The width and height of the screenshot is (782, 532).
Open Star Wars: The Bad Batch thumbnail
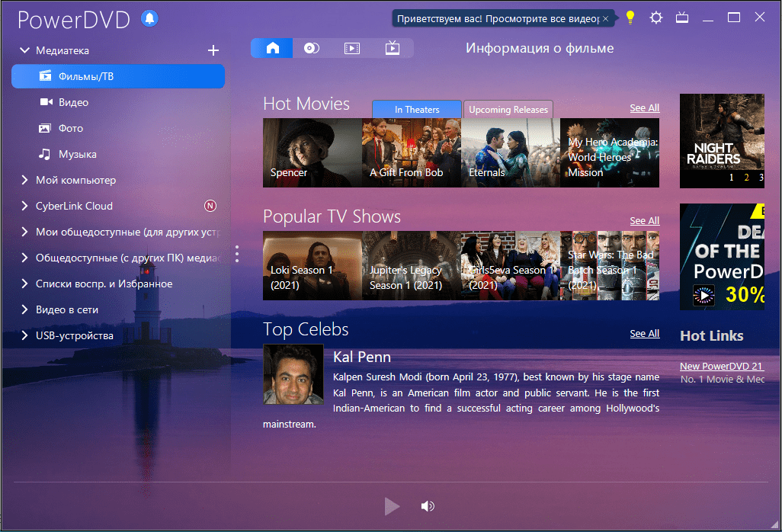(610, 265)
